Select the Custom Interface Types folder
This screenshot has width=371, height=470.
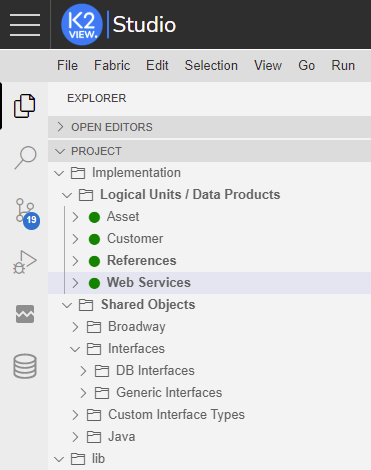point(209,415)
